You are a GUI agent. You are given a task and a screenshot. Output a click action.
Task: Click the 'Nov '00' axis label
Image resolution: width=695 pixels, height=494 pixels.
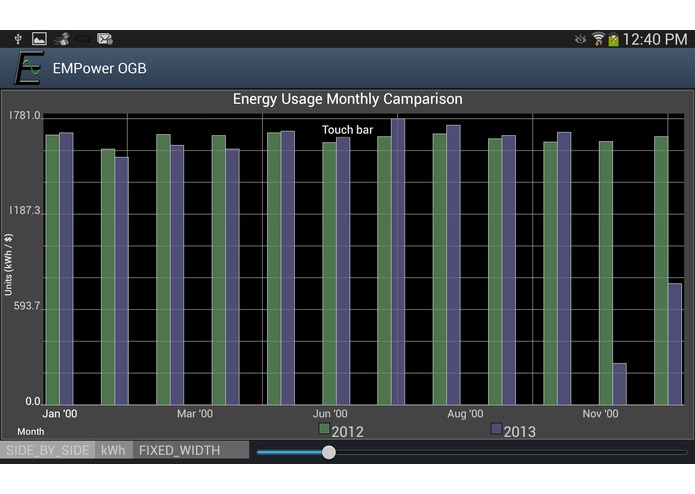[601, 414]
